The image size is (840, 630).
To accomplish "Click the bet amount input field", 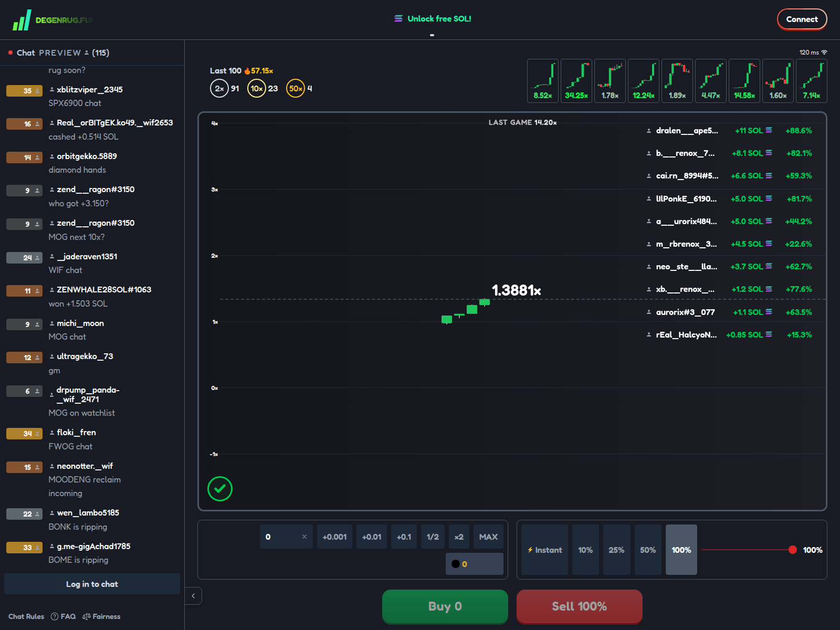I will (286, 537).
